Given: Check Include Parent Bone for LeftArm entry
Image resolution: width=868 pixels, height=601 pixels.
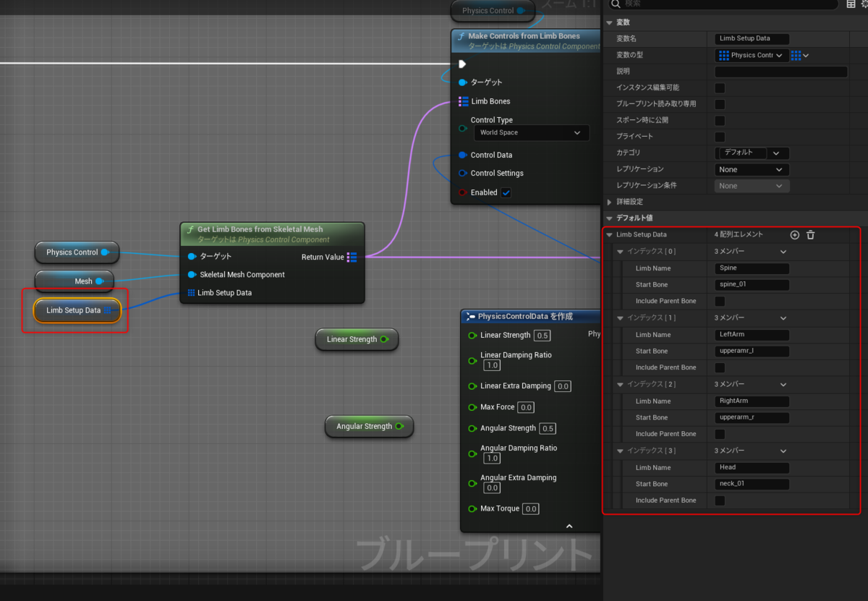Looking at the screenshot, I should pyautogui.click(x=720, y=367).
